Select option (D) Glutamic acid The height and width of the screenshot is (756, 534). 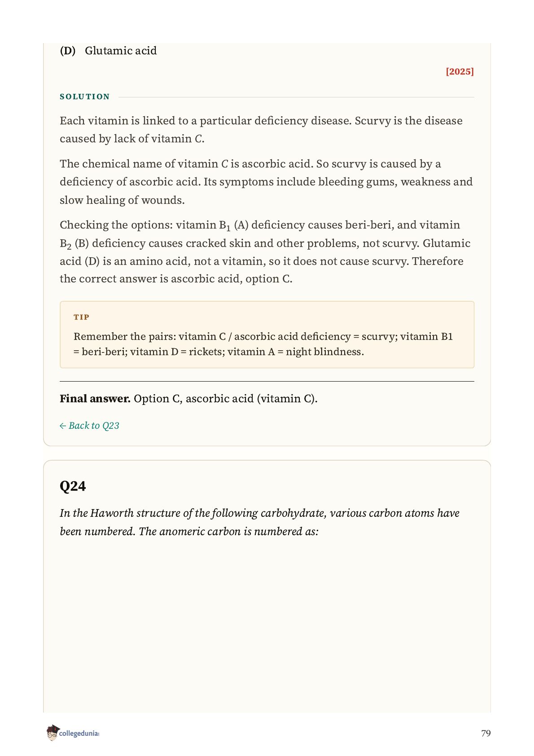pos(108,51)
